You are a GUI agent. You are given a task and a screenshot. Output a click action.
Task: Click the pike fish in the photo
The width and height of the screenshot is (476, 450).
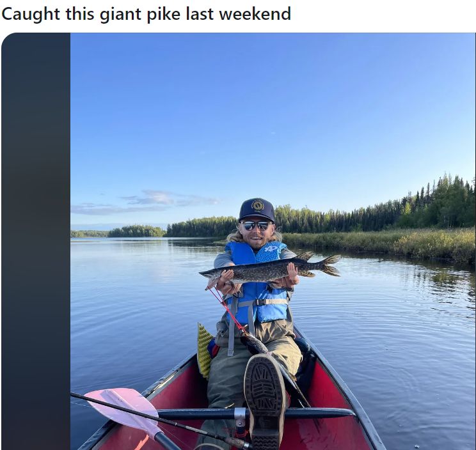[x=269, y=268]
